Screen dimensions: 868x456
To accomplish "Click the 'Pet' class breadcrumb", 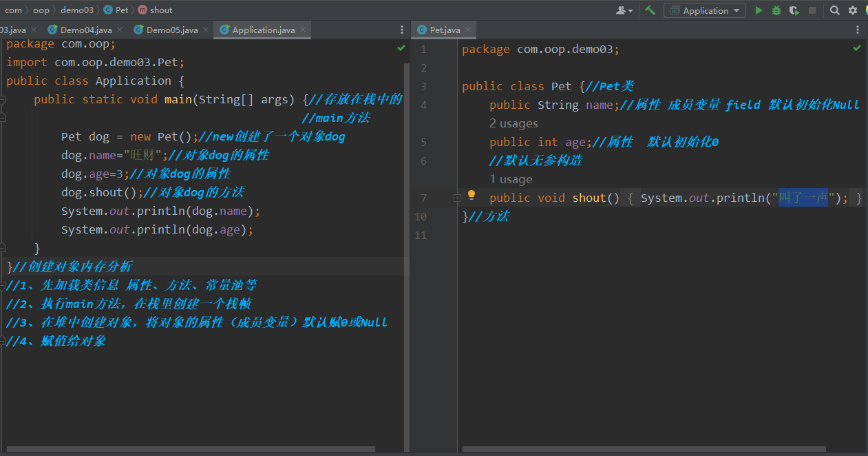I will [x=116, y=10].
